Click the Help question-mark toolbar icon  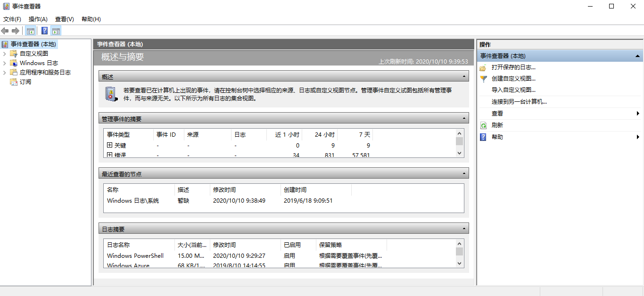click(x=44, y=30)
